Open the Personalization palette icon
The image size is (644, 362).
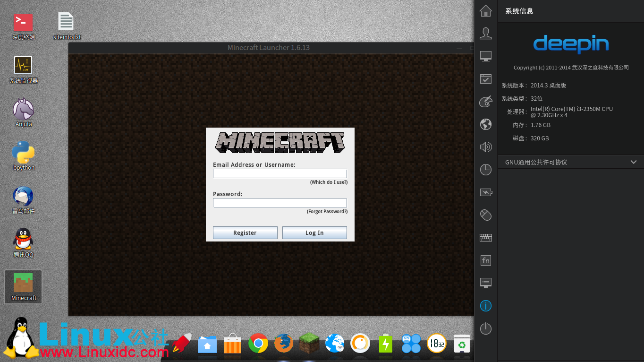pyautogui.click(x=486, y=101)
